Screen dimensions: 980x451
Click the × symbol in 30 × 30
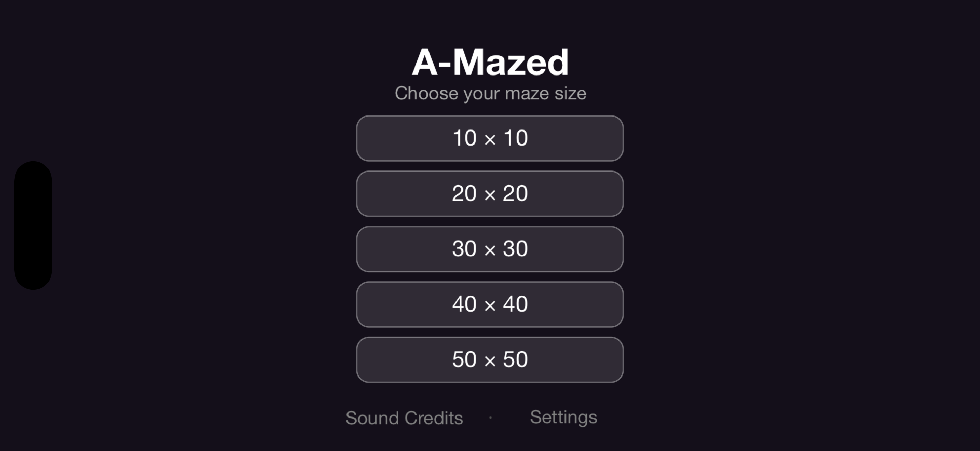pyautogui.click(x=490, y=250)
